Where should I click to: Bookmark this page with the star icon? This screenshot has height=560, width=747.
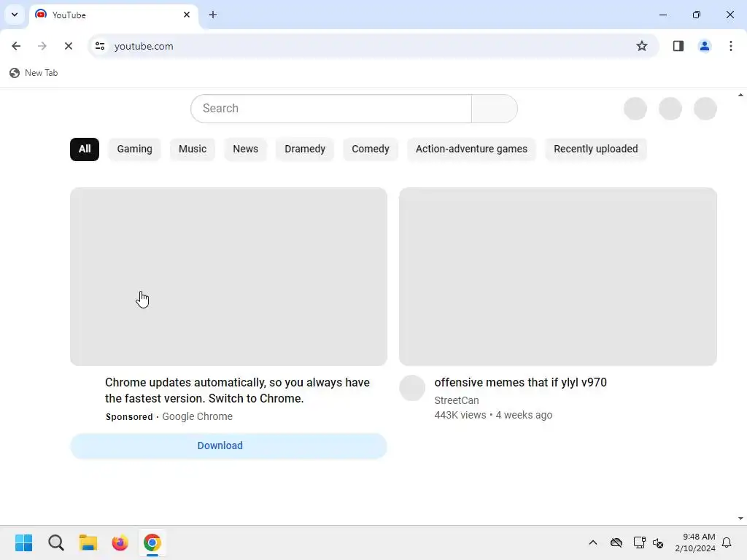click(642, 46)
